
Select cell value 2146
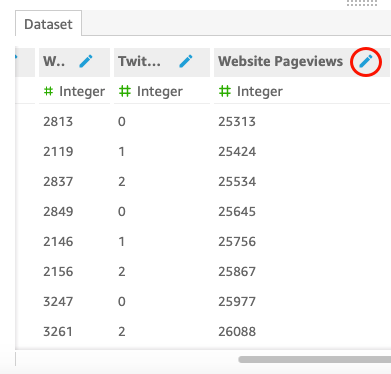click(58, 242)
